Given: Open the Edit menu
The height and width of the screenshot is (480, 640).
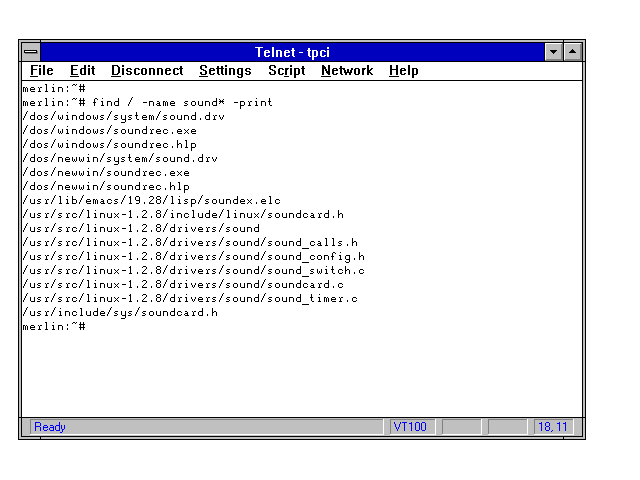Looking at the screenshot, I should pos(82,71).
